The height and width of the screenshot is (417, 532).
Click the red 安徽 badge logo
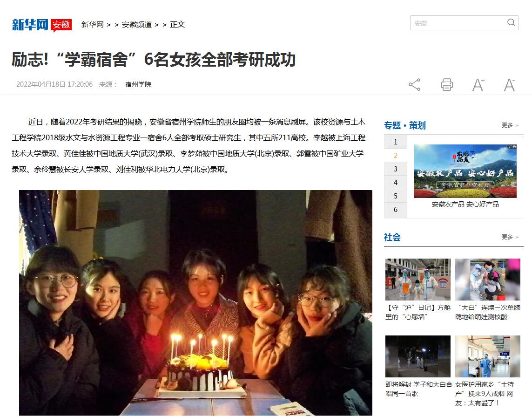[x=61, y=25]
